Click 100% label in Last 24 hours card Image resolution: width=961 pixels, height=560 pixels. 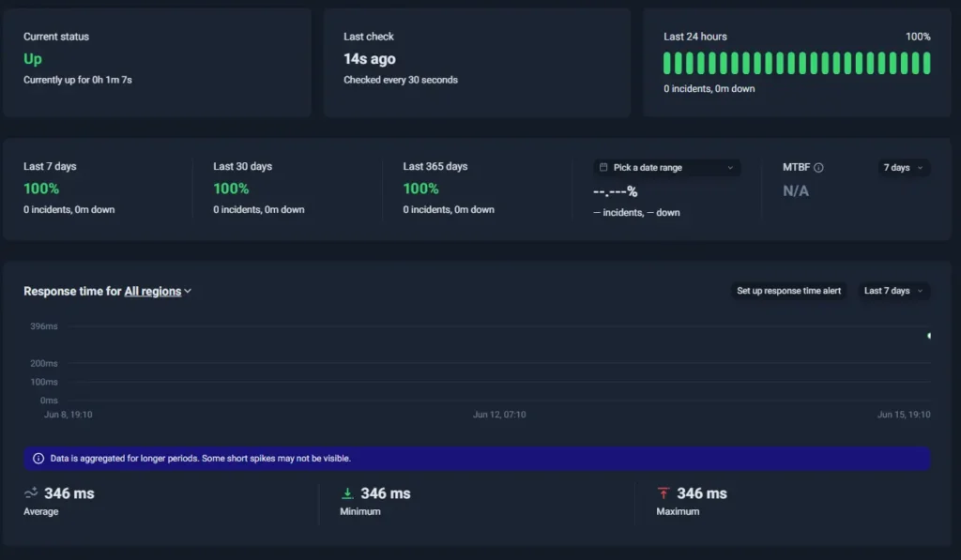(918, 37)
